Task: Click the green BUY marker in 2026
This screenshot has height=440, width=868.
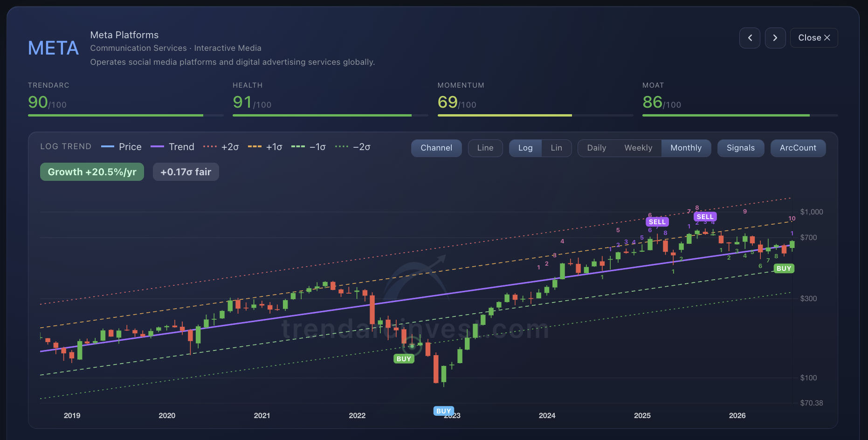Action: point(784,268)
